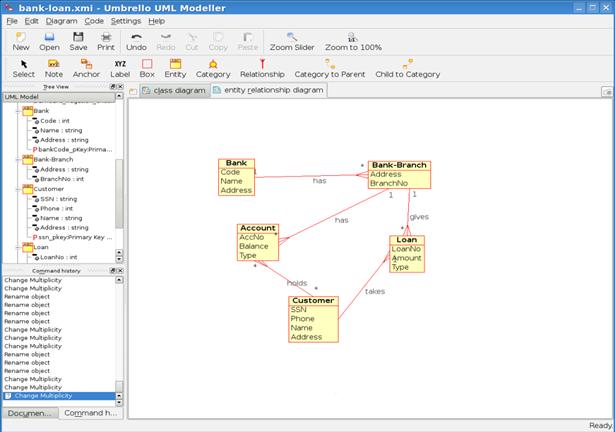Viewport: 615px width, 432px height.
Task: Open the Help menu
Action: tap(156, 21)
